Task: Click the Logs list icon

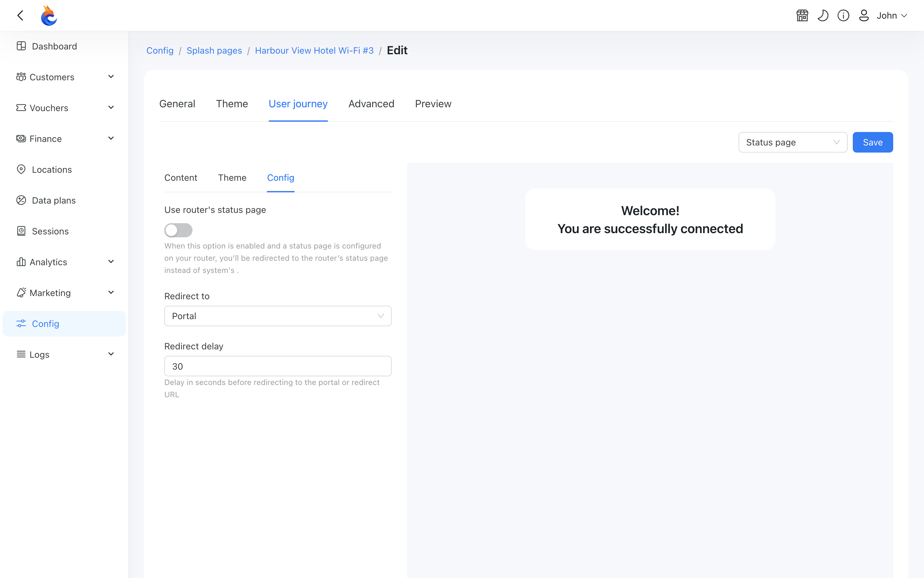Action: (21, 354)
